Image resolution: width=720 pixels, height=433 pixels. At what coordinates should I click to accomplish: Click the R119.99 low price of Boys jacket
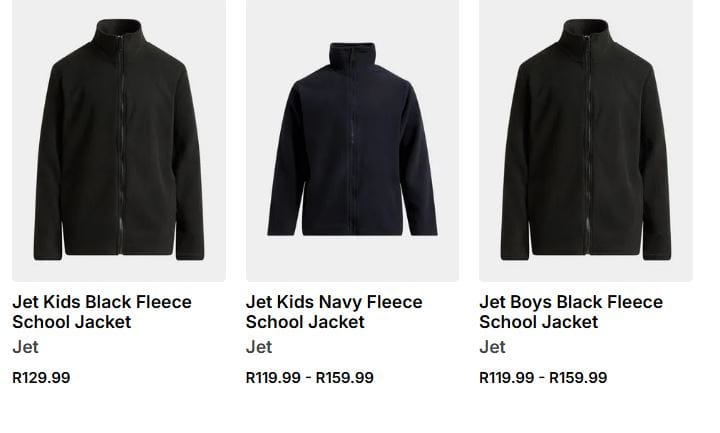click(506, 377)
